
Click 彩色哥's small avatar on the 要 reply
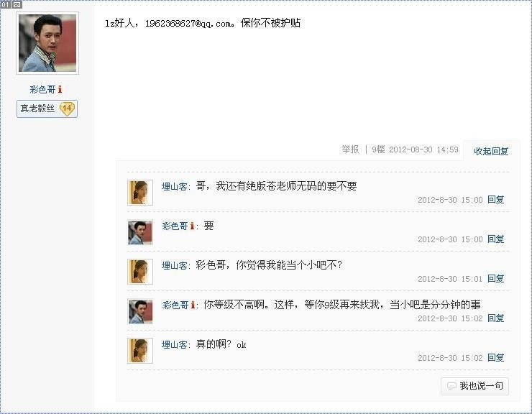(x=140, y=232)
